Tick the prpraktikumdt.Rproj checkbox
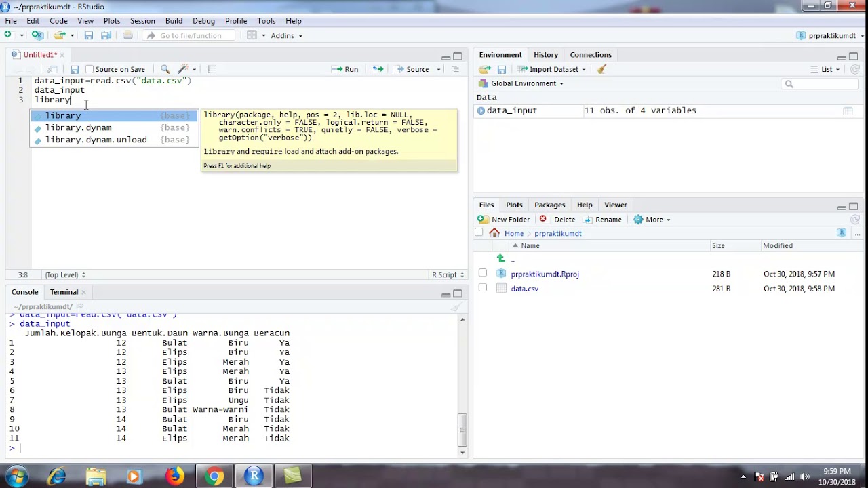 click(x=483, y=273)
